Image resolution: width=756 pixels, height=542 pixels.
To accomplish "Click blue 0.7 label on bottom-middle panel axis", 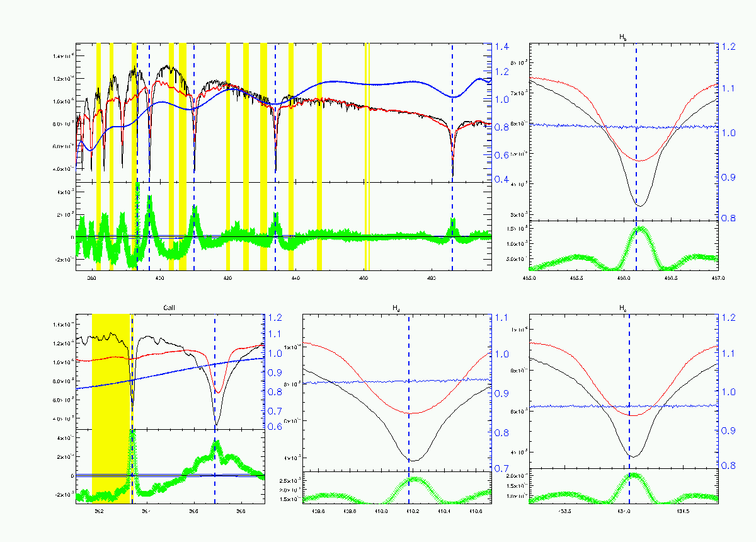I will pos(501,468).
